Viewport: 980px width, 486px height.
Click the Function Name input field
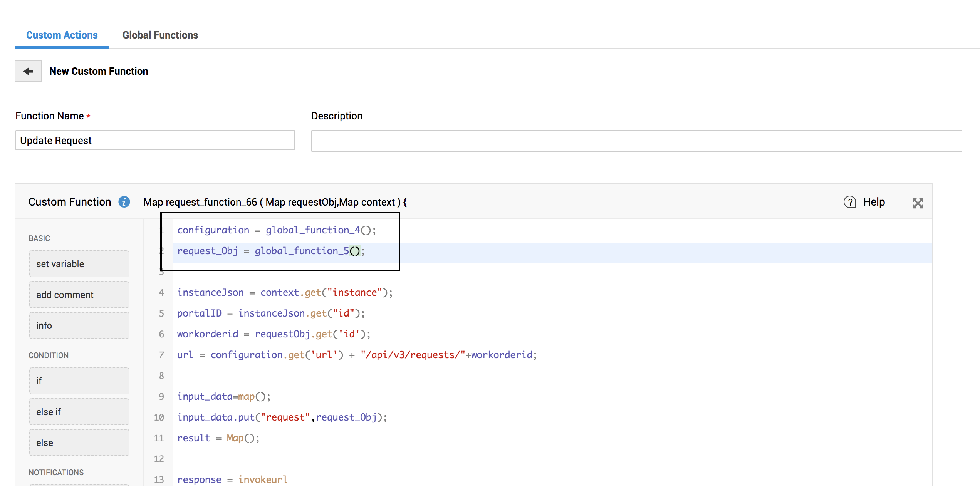pyautogui.click(x=155, y=140)
